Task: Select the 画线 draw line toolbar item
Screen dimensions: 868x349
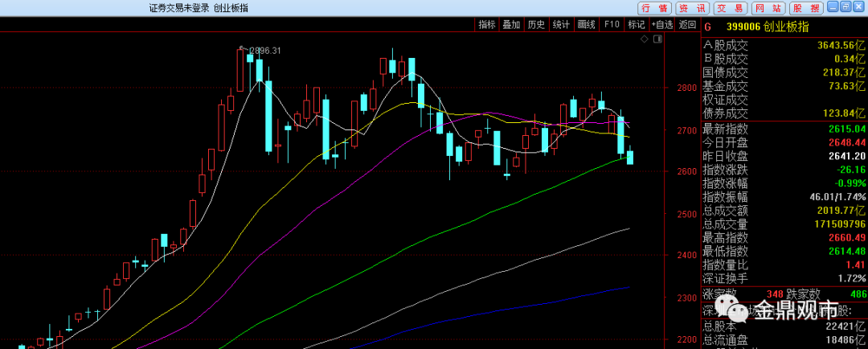Action: coord(586,24)
